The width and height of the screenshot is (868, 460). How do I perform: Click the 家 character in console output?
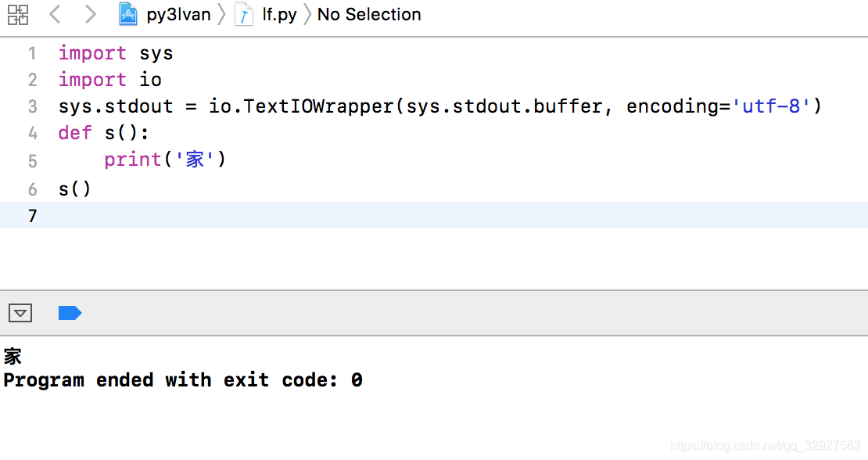[13, 357]
